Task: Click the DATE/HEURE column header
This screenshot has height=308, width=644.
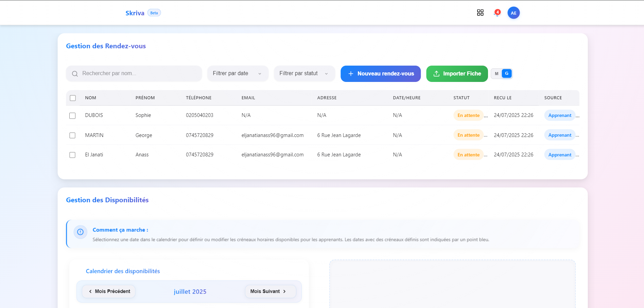Action: point(407,98)
